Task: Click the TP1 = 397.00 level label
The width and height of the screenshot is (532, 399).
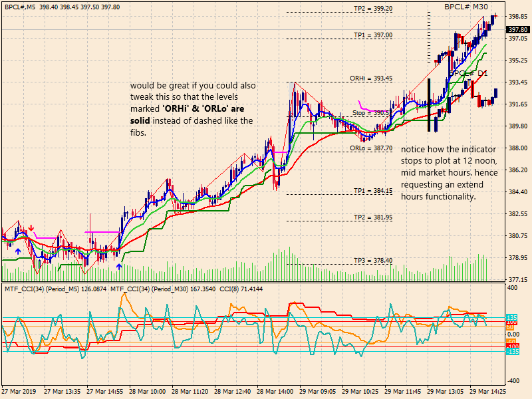Action: pos(373,35)
